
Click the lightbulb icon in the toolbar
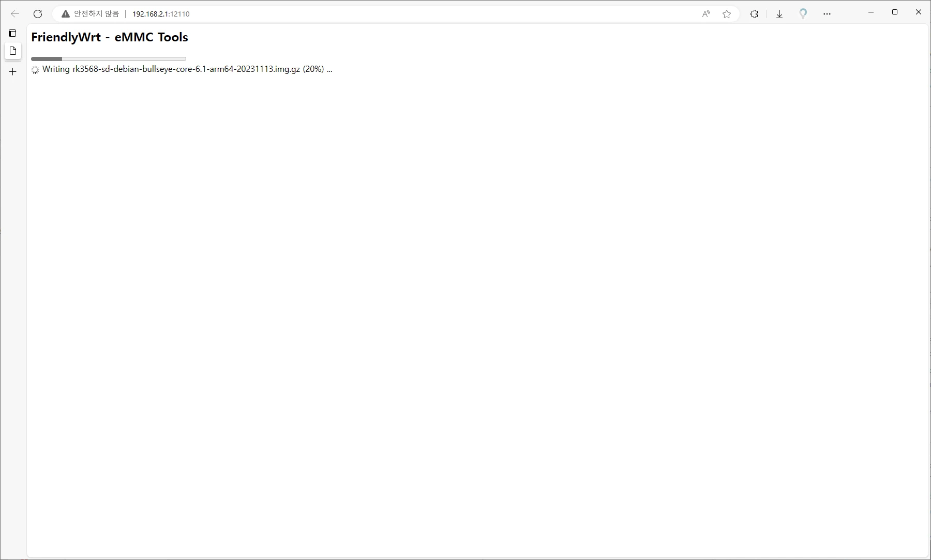803,14
